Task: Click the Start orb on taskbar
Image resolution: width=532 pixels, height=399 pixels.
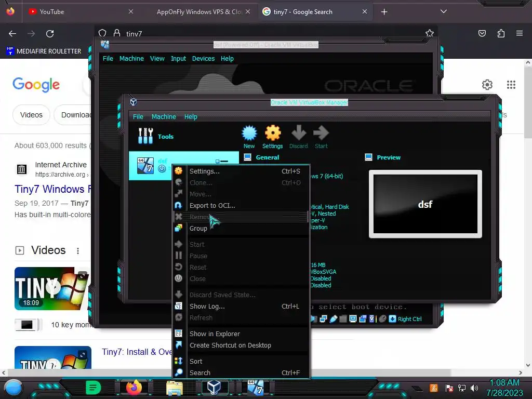Action: [x=13, y=388]
